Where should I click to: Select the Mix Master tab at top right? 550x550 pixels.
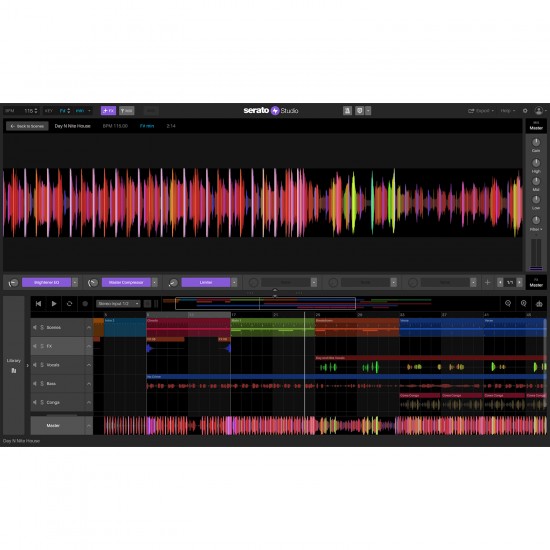pyautogui.click(x=536, y=126)
